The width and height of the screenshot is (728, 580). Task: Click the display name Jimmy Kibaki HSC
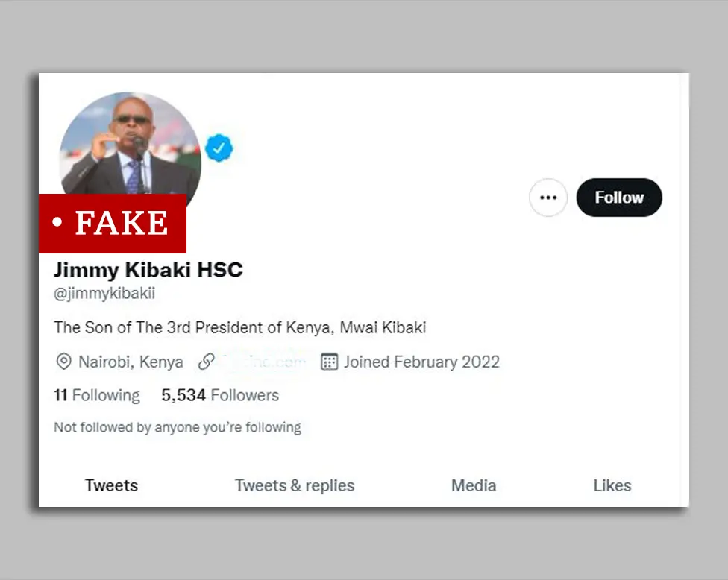[148, 270]
